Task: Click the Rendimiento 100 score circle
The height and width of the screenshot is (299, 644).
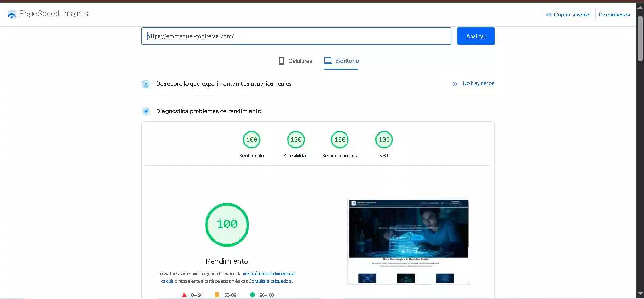Action: (251, 139)
